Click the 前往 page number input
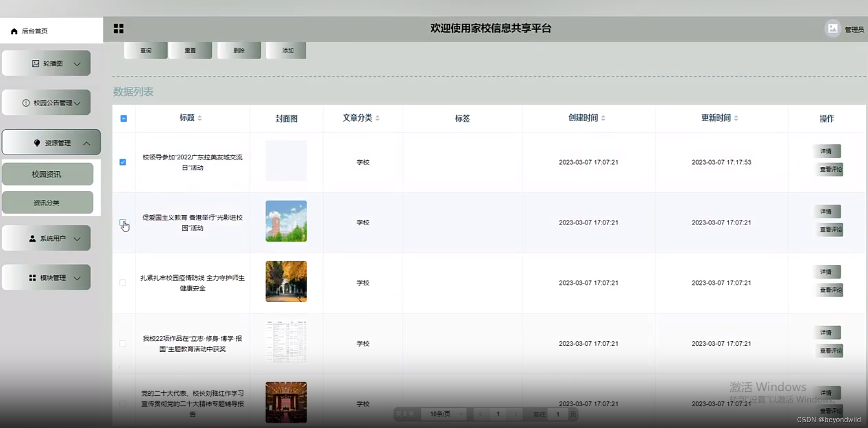 (558, 414)
